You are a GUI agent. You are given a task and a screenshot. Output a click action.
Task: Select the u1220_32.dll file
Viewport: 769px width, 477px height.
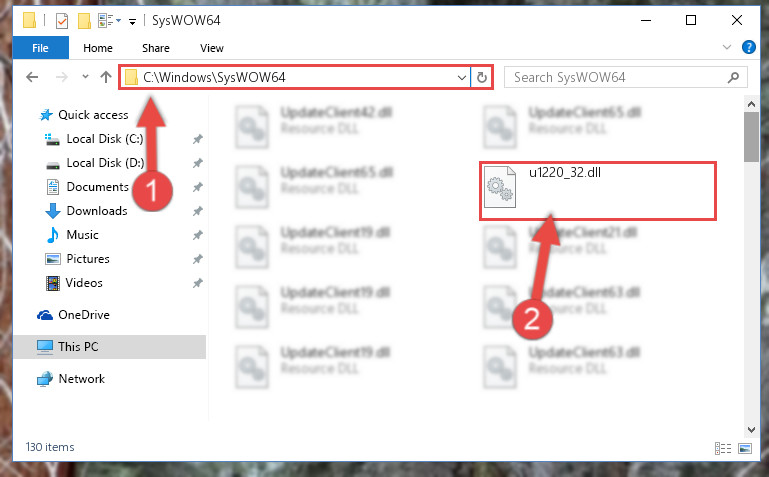click(x=597, y=191)
